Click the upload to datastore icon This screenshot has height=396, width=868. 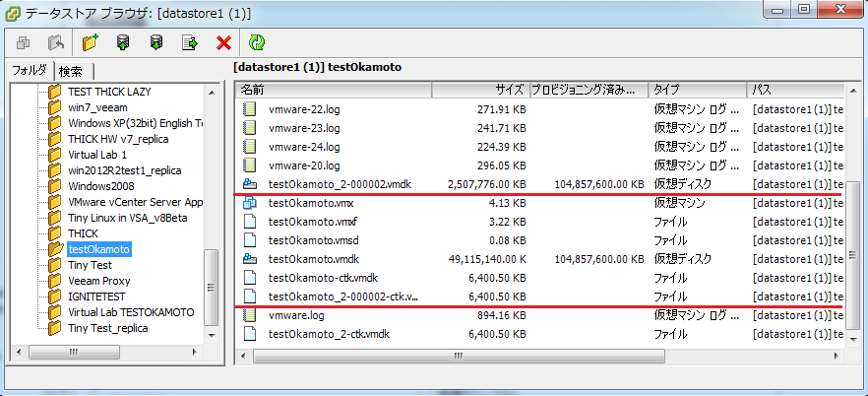coord(123,42)
